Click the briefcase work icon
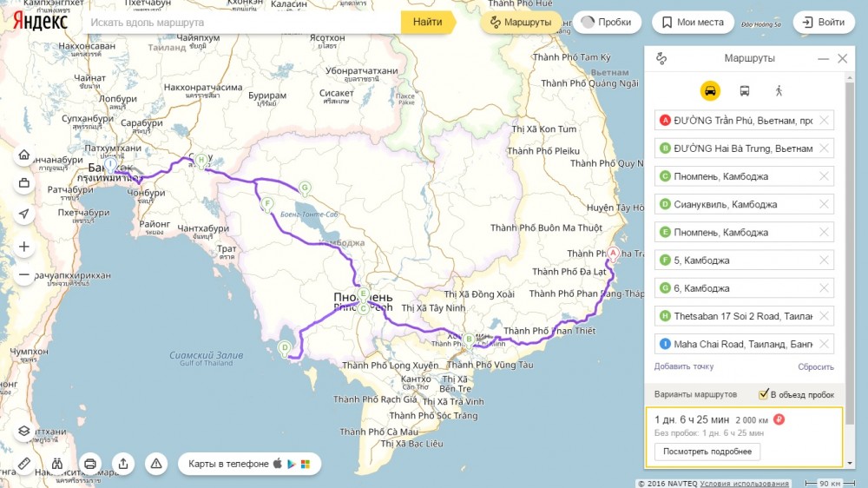Viewport: 868px width, 488px height. [23, 183]
